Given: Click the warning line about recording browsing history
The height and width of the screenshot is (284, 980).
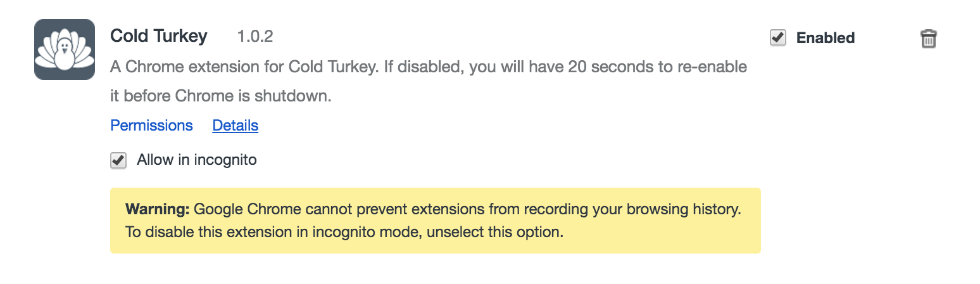Looking at the screenshot, I should (x=468, y=209).
